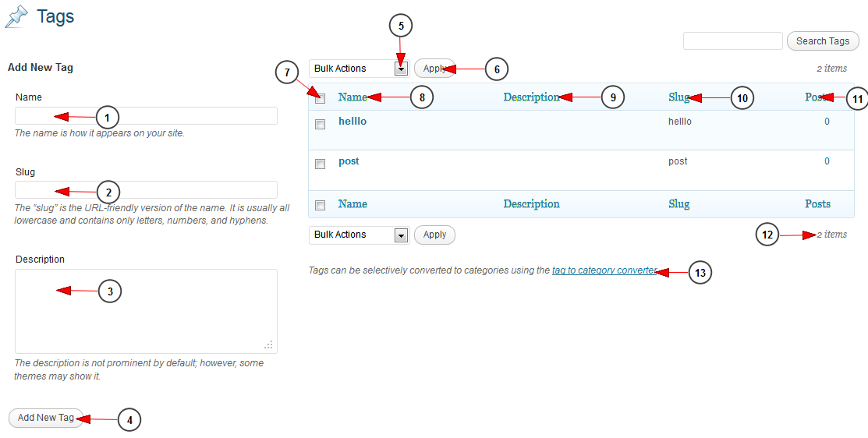Click the Posts column header at top
The image size is (868, 438).
[816, 97]
